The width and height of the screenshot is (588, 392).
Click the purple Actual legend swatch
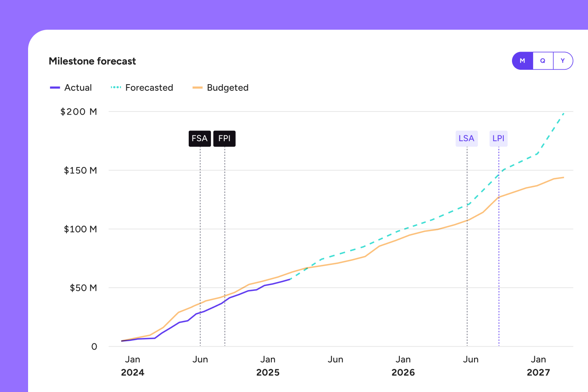point(55,87)
